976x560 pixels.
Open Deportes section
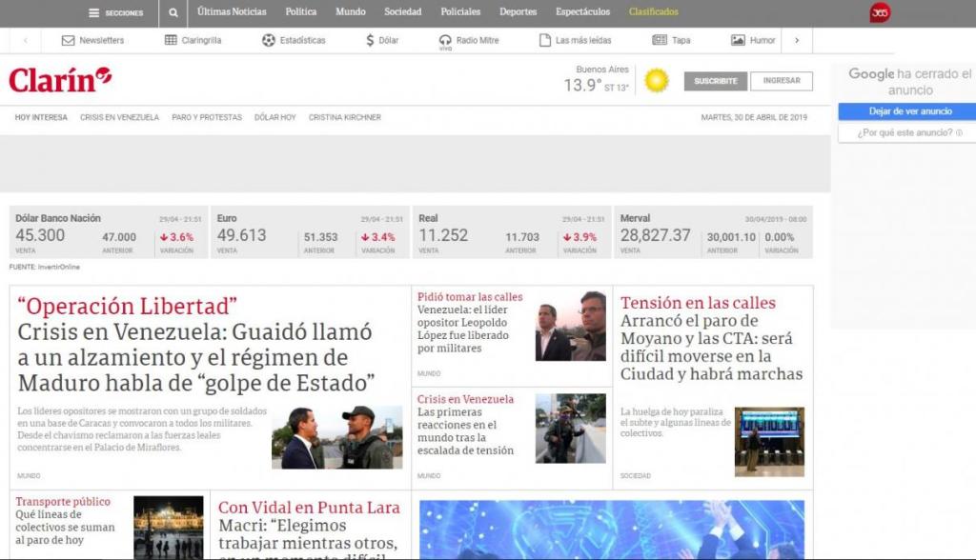click(x=518, y=11)
